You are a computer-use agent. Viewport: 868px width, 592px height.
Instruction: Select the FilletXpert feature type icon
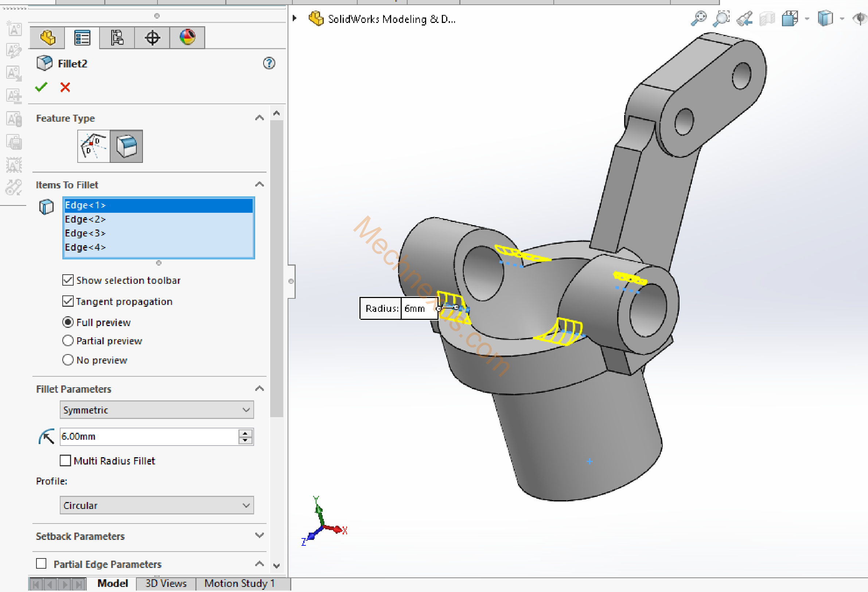pyautogui.click(x=93, y=146)
